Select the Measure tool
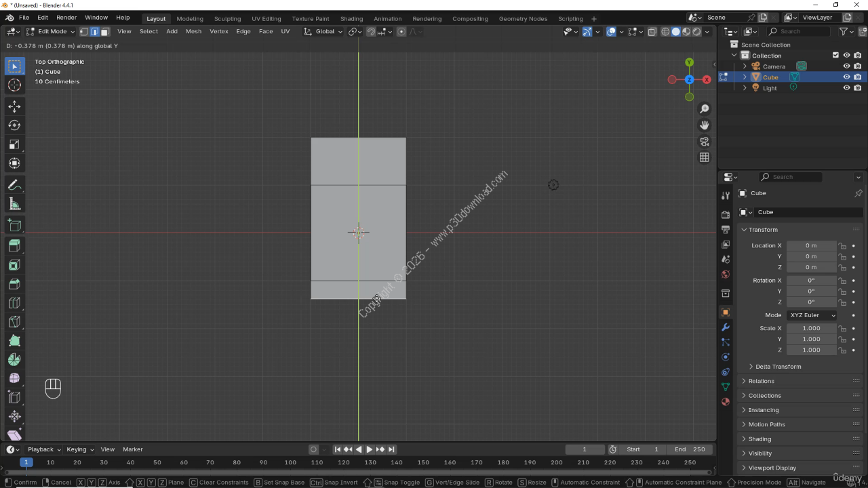The width and height of the screenshot is (868, 488). (x=14, y=204)
